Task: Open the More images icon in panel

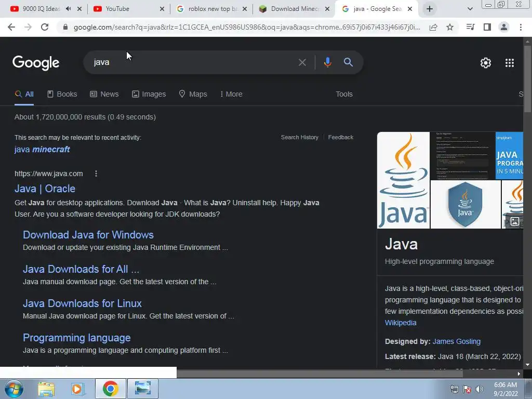Action: 515,221
